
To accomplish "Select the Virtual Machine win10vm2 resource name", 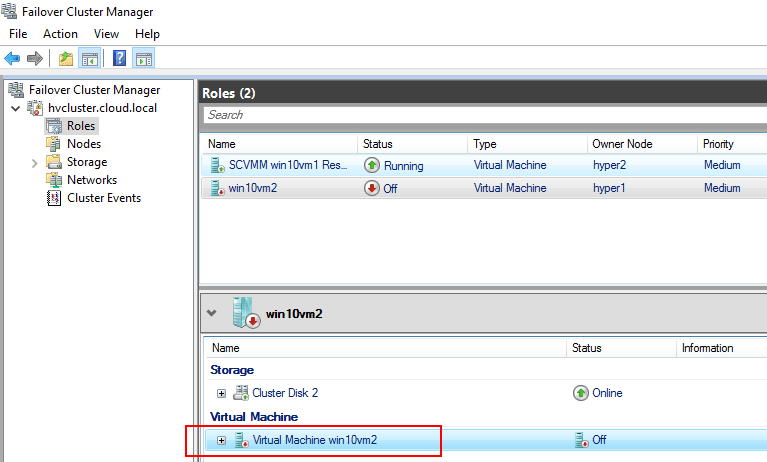I will tap(315, 439).
